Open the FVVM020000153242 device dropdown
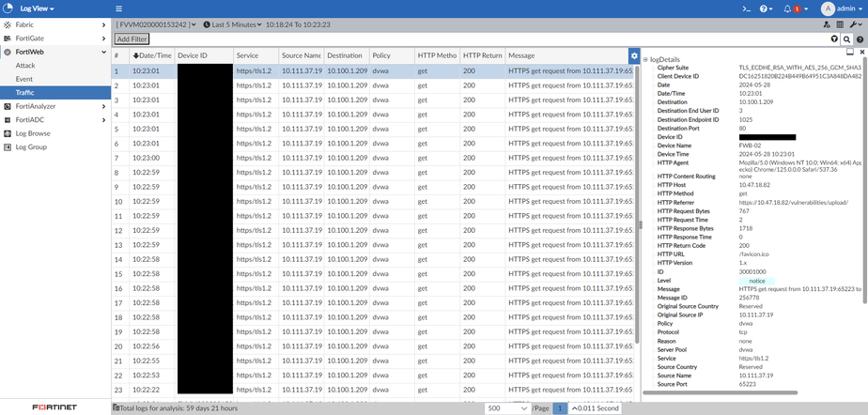This screenshot has height=415, width=868. [156, 25]
